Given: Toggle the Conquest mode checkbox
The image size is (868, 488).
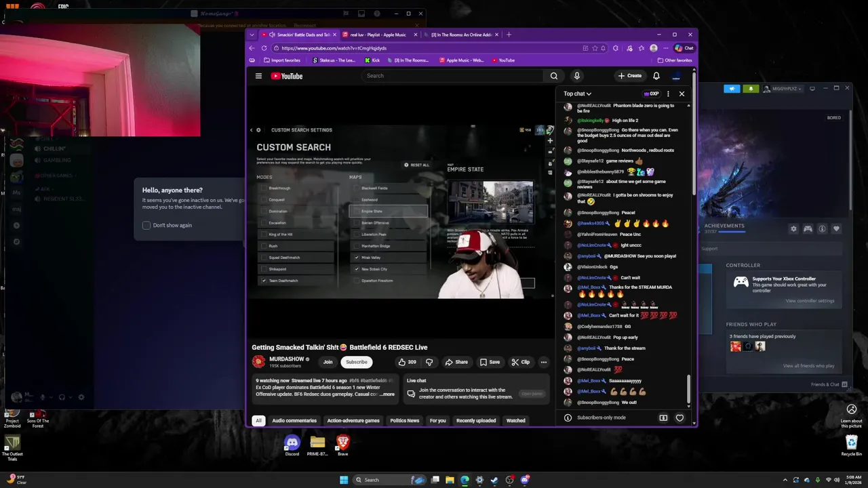Looking at the screenshot, I should (x=264, y=199).
